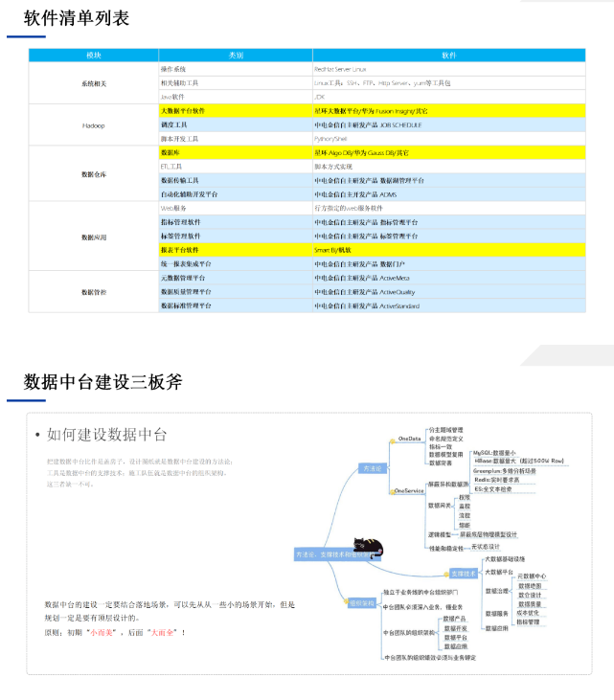Select the 类别 column header
The image size is (614, 700).
[236, 55]
